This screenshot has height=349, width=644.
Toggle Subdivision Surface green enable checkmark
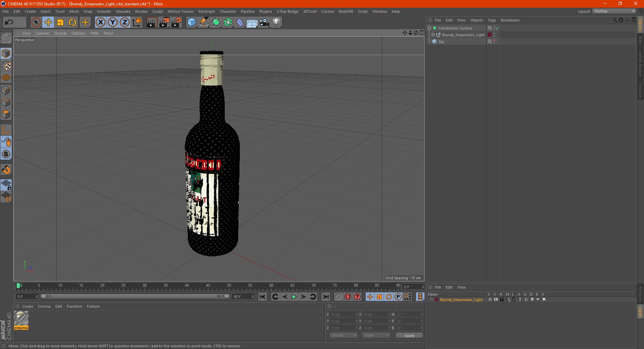point(497,28)
